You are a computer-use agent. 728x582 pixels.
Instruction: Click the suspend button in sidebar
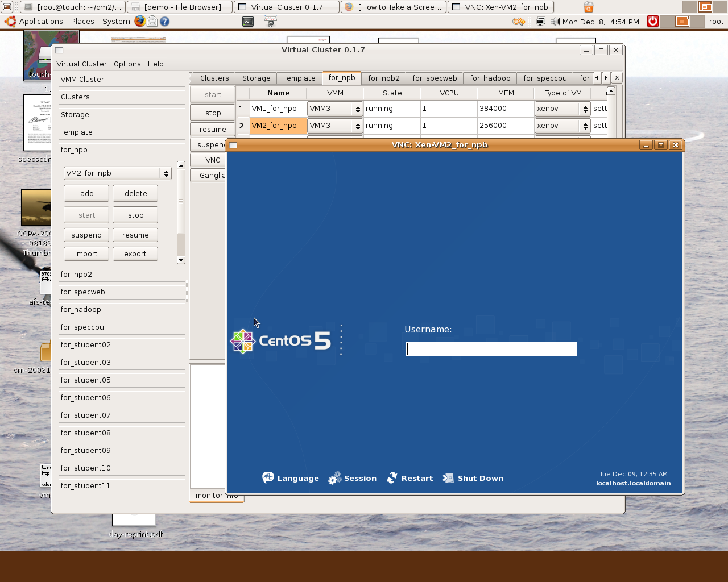tap(86, 235)
